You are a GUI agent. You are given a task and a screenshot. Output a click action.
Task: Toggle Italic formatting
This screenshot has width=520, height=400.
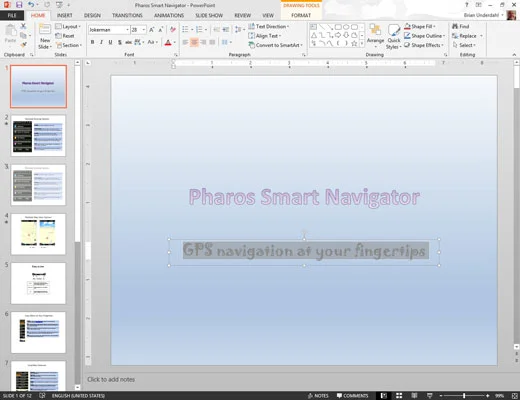point(101,42)
